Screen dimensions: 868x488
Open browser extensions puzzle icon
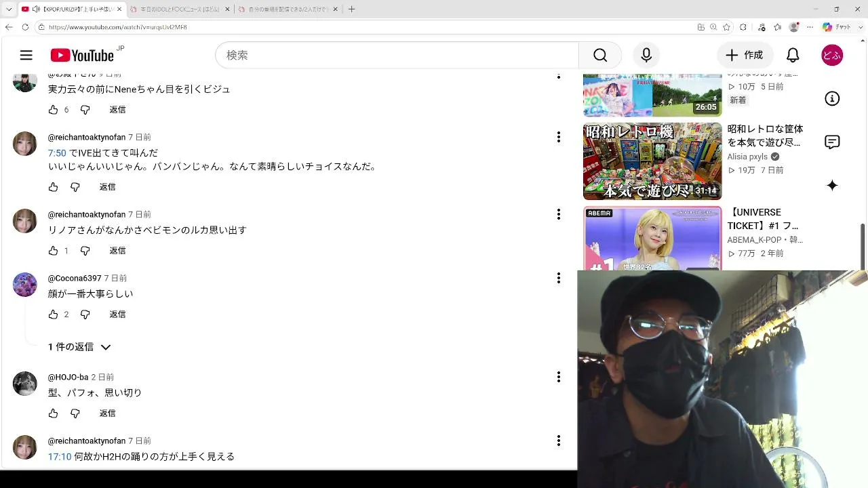pos(743,27)
